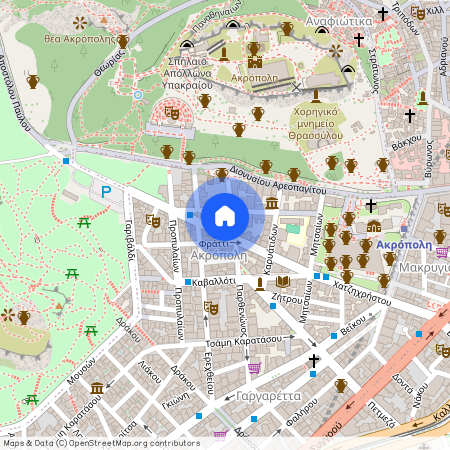
Task: Select the theatre masks icon at the semicircular odeon
Action: 172,113
